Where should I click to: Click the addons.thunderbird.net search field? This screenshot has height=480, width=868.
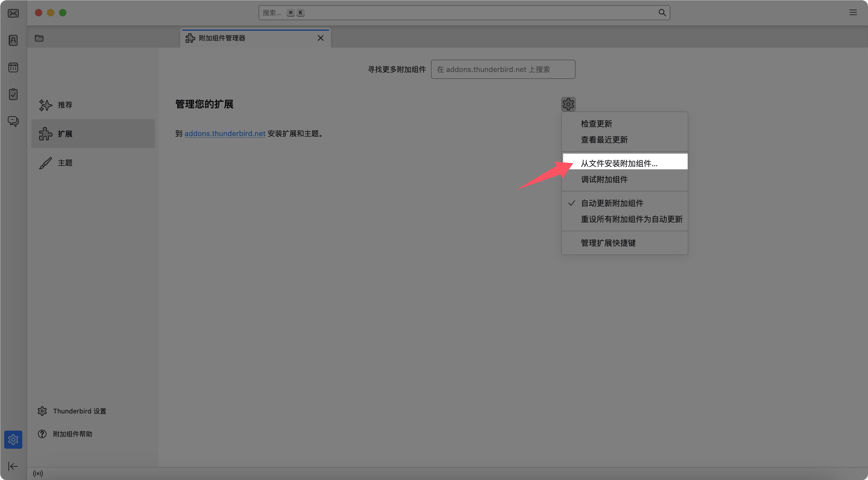pyautogui.click(x=503, y=69)
